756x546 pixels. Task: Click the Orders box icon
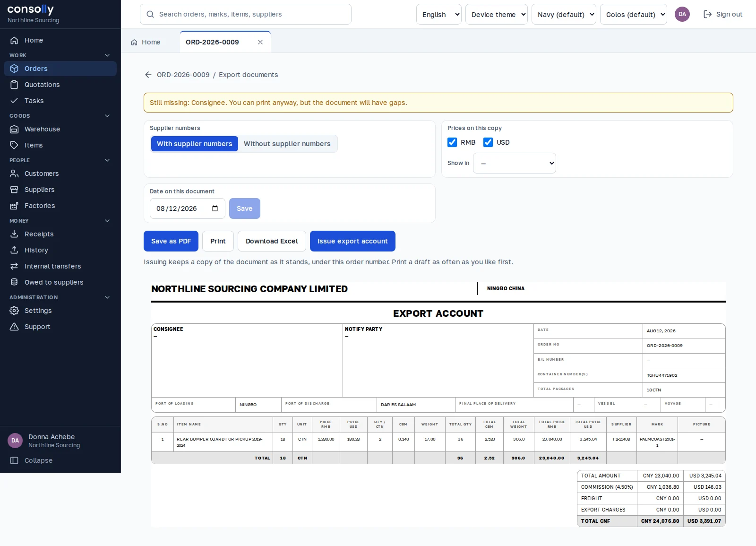tap(14, 69)
